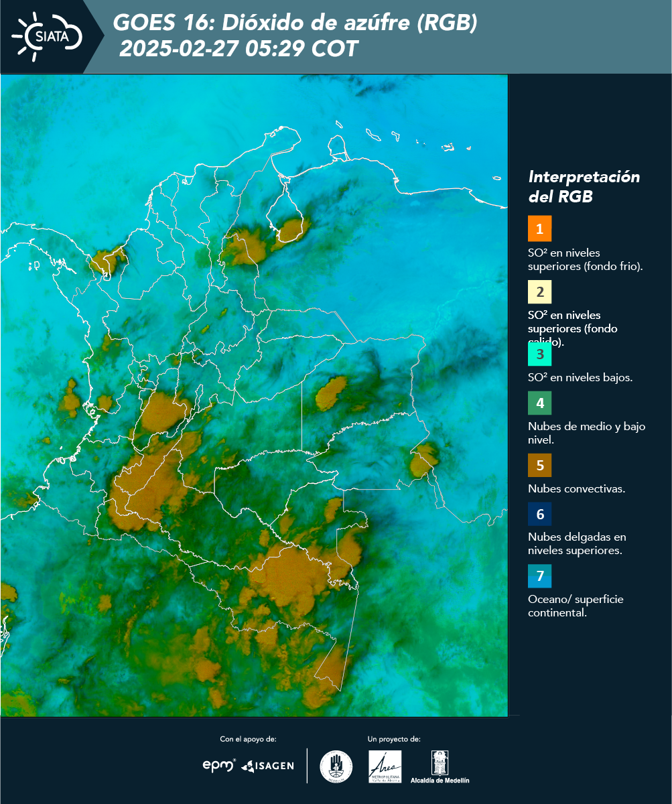Open the Área Metropolitana logo
672x804 pixels.
click(x=385, y=766)
